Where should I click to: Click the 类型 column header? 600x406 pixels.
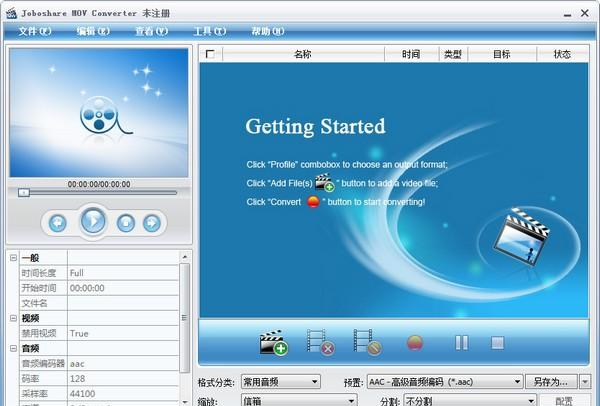point(453,54)
